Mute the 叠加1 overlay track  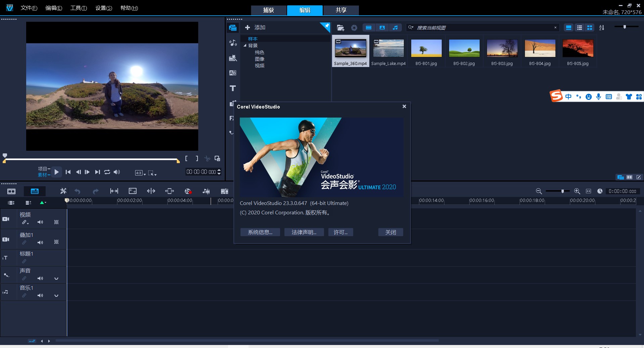[40, 242]
